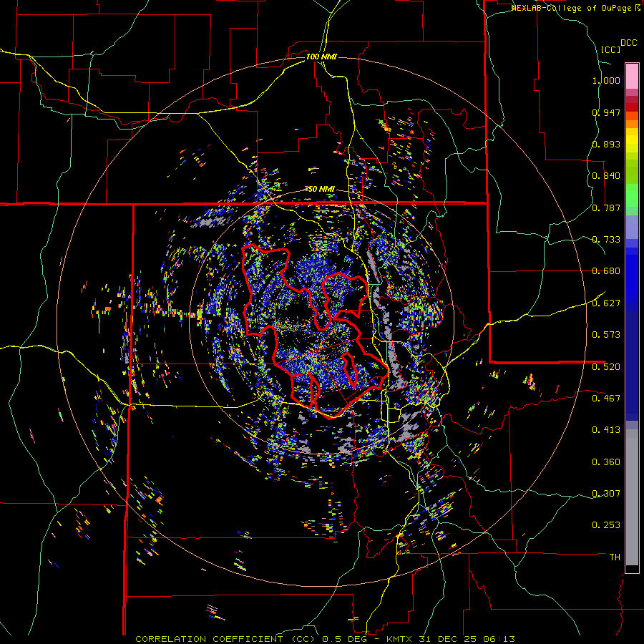Select the 0.360 scale value

[606, 462]
